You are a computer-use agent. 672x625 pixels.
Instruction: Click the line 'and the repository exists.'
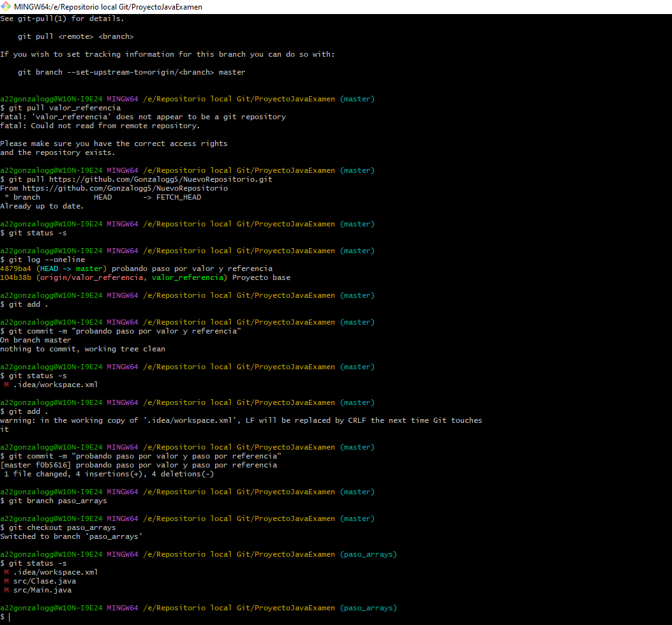click(57, 153)
